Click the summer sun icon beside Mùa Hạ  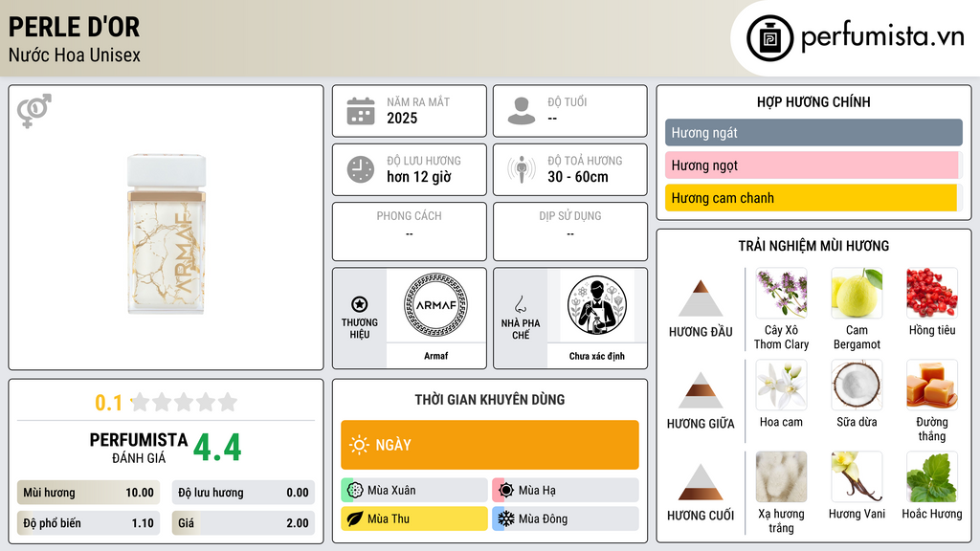506,490
